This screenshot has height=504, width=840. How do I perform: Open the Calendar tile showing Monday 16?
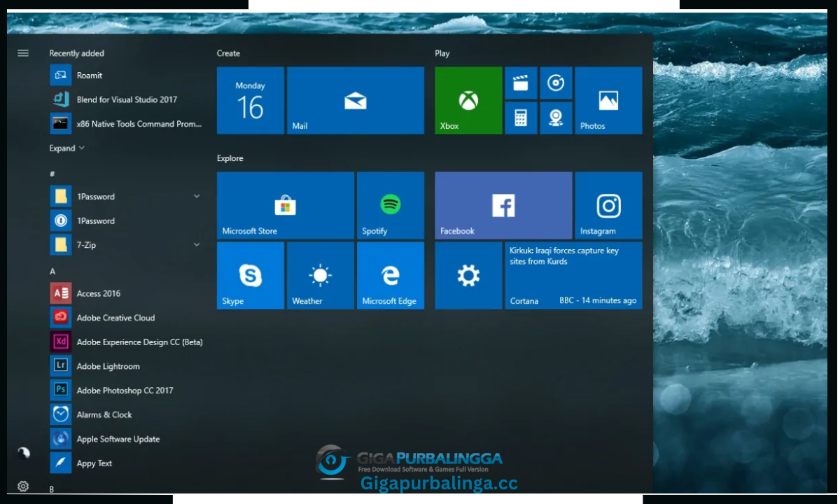click(x=251, y=100)
